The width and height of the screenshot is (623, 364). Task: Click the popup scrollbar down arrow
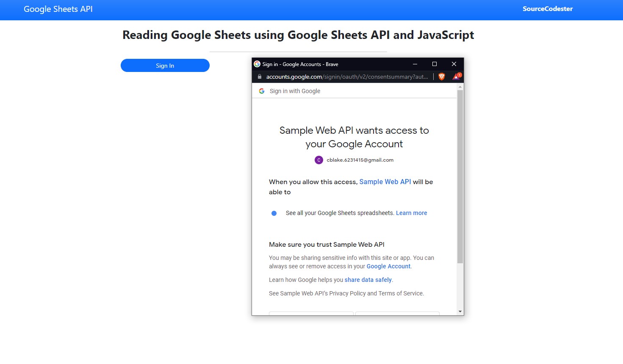(460, 312)
